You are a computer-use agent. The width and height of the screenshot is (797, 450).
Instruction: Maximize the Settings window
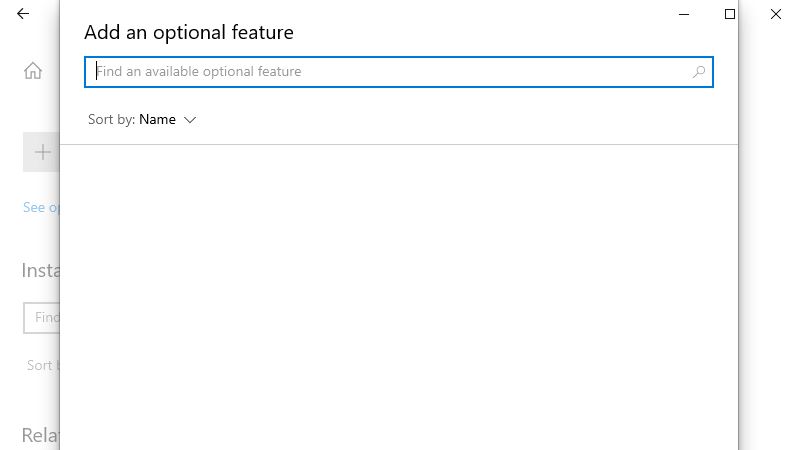tap(730, 14)
